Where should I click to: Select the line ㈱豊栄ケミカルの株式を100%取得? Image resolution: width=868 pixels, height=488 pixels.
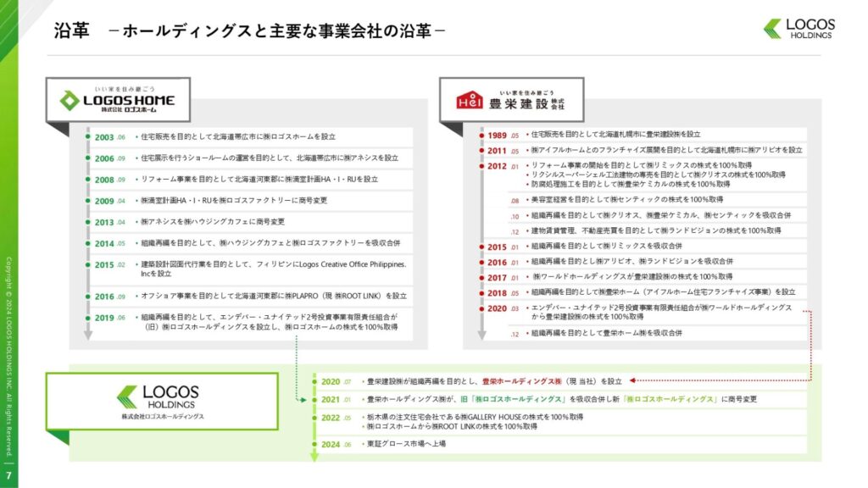tap(631, 184)
